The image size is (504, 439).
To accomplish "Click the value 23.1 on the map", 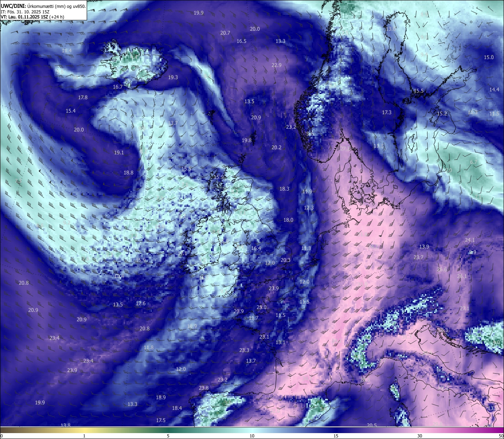I will click(x=264, y=337).
